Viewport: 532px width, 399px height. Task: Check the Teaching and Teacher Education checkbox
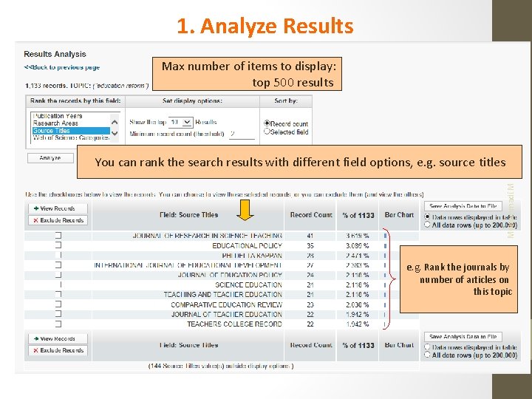pos(58,295)
